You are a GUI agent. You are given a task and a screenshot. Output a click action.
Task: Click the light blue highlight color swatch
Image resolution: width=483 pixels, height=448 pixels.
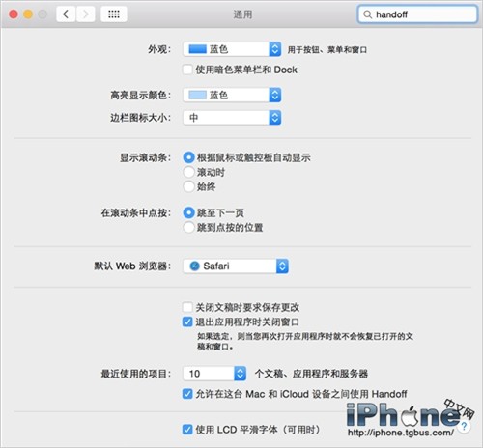197,95
